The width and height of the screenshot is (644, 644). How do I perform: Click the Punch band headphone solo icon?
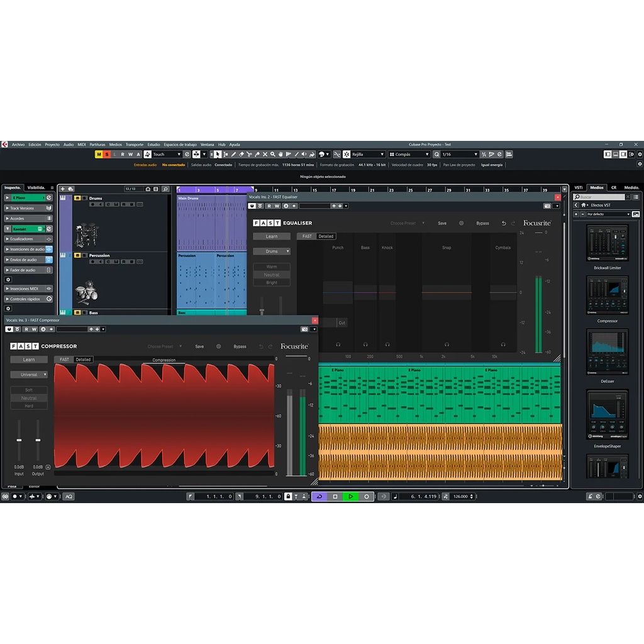338,345
